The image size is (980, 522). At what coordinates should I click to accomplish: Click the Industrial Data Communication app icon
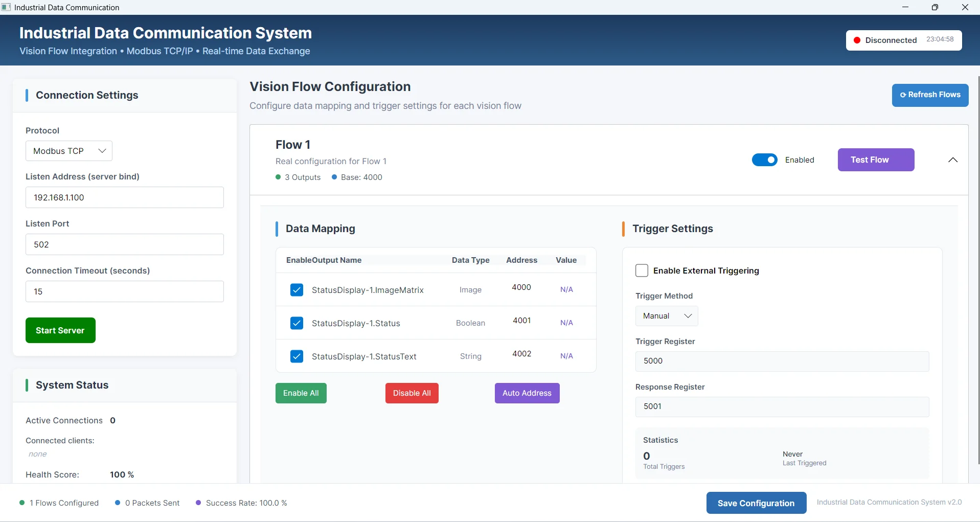pos(6,7)
